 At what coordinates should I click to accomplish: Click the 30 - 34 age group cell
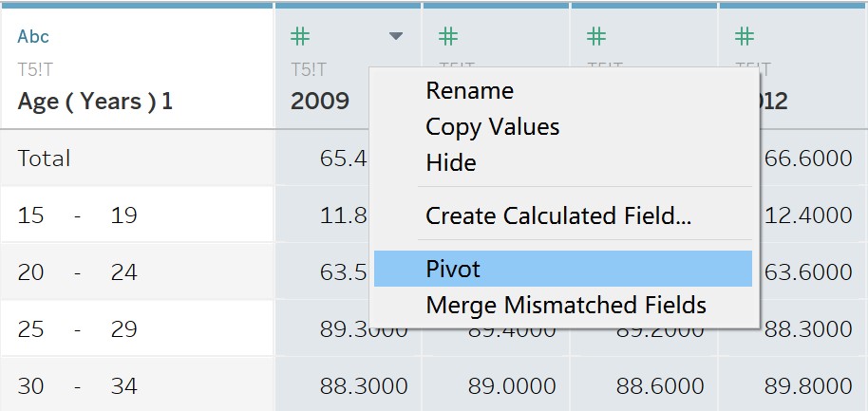pos(77,386)
